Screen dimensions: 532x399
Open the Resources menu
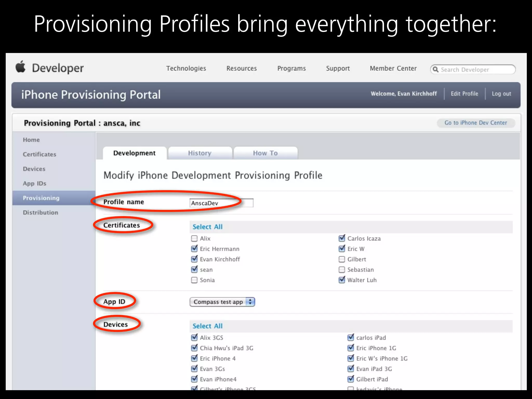pos(242,68)
